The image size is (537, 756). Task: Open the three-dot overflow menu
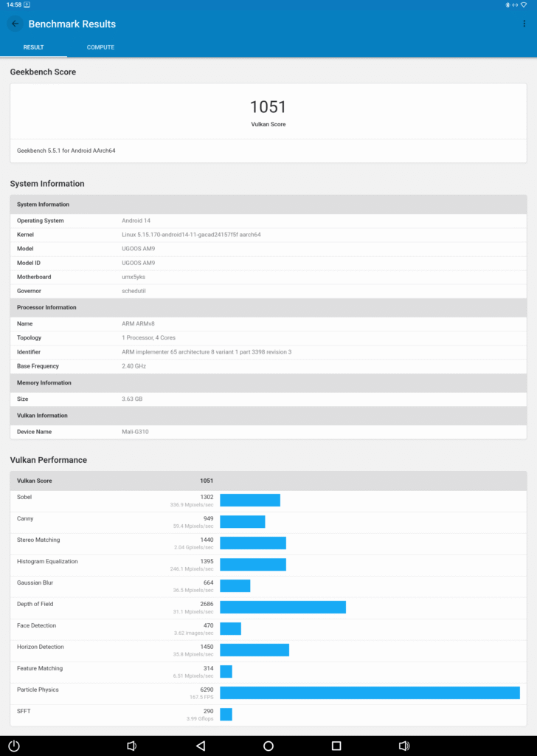click(x=524, y=24)
